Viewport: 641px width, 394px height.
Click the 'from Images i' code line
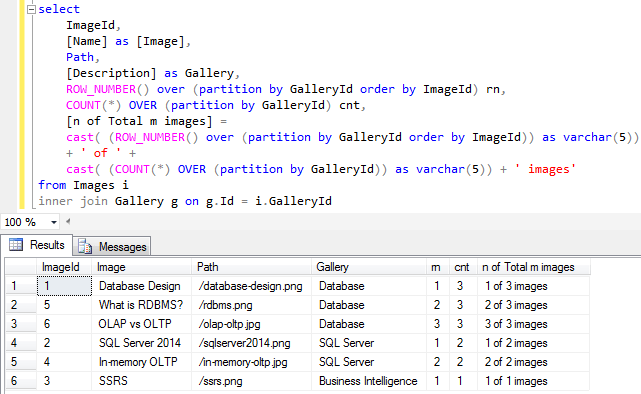click(x=83, y=185)
